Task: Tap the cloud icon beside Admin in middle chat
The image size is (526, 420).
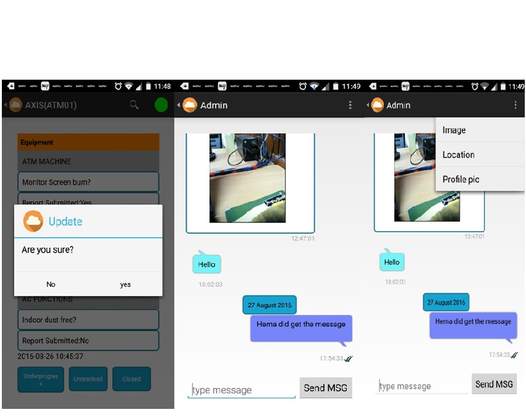Action: [x=190, y=106]
